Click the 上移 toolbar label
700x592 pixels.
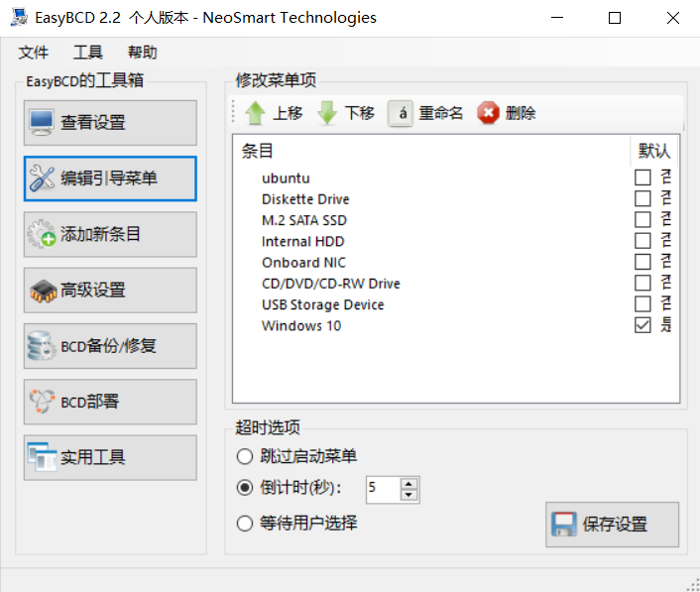(288, 113)
